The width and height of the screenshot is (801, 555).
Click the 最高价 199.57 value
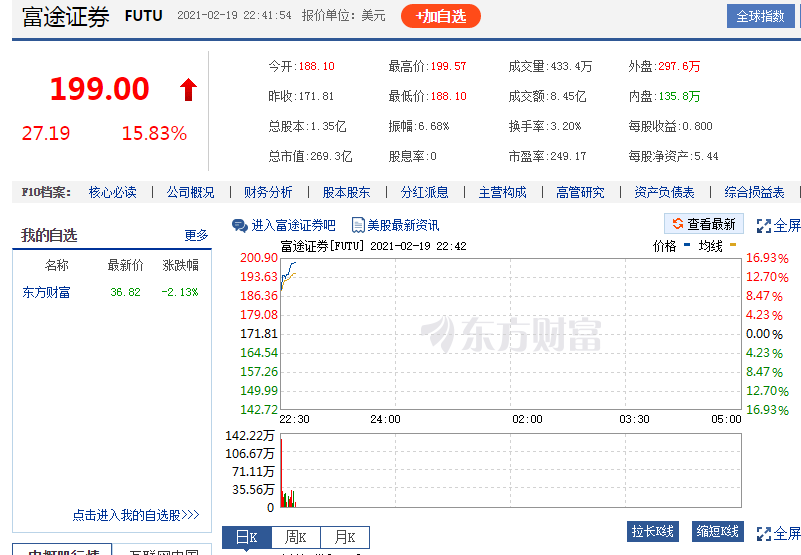tap(449, 66)
